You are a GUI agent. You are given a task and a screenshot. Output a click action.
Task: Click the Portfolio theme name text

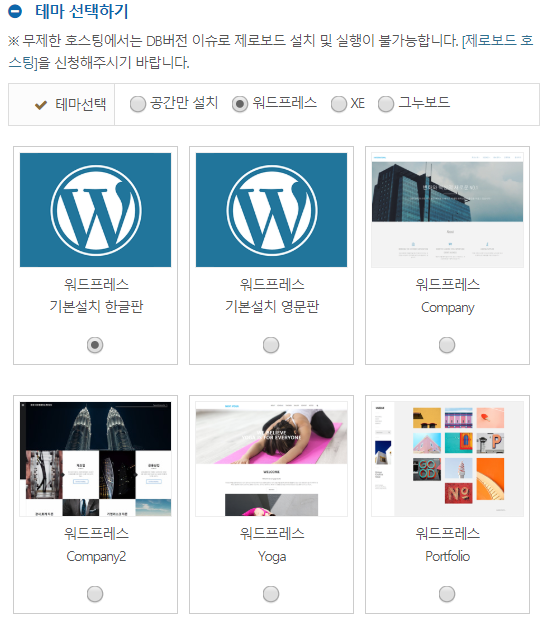coord(447,556)
